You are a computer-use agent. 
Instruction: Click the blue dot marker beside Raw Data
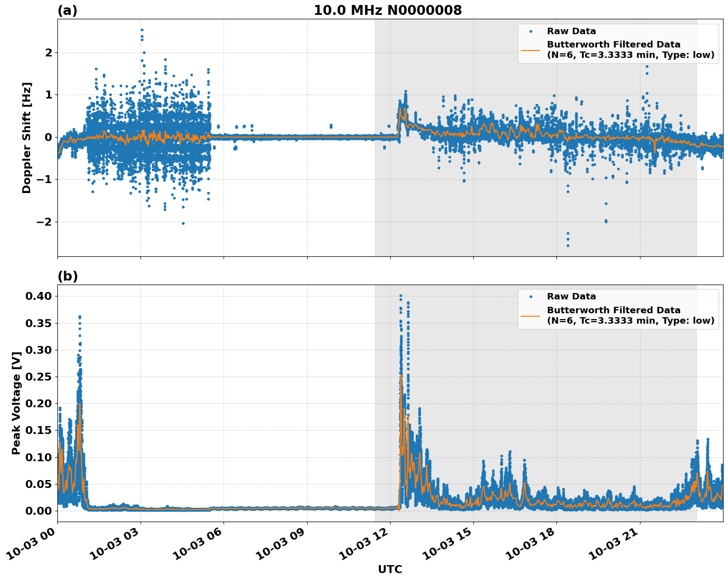click(532, 31)
